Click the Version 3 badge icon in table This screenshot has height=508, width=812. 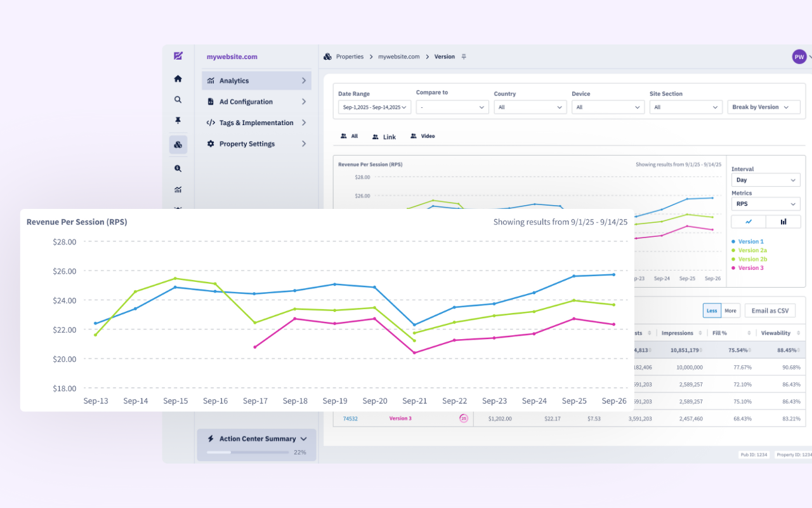point(464,418)
